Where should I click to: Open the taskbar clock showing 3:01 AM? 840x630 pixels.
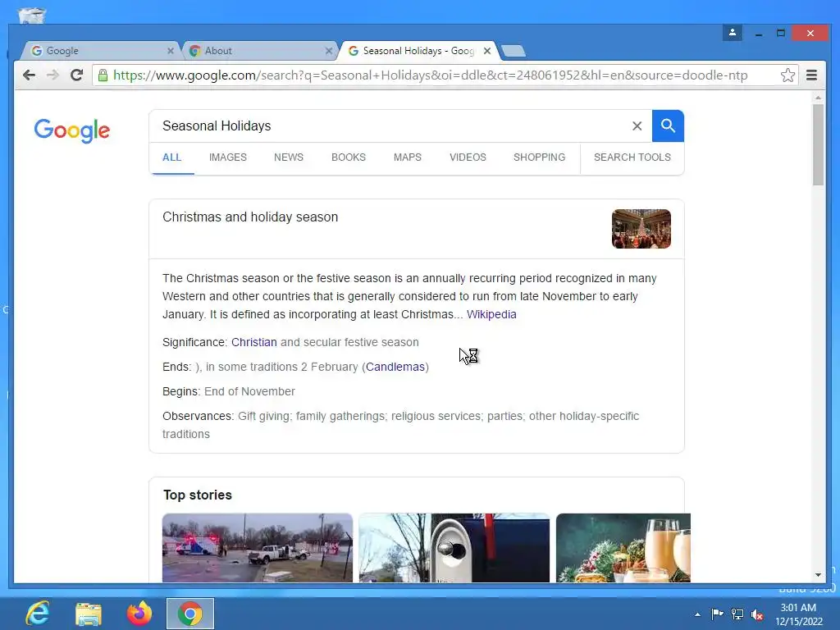tap(798, 614)
